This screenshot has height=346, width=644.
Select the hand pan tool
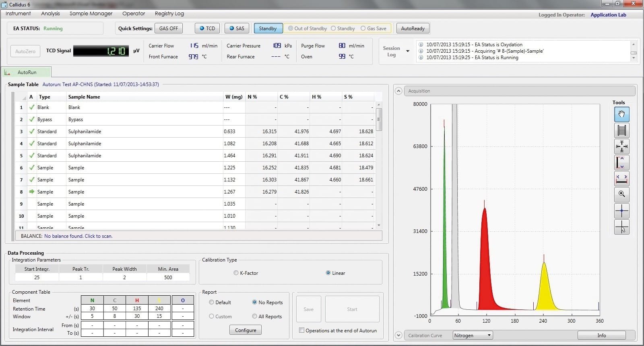click(x=621, y=115)
